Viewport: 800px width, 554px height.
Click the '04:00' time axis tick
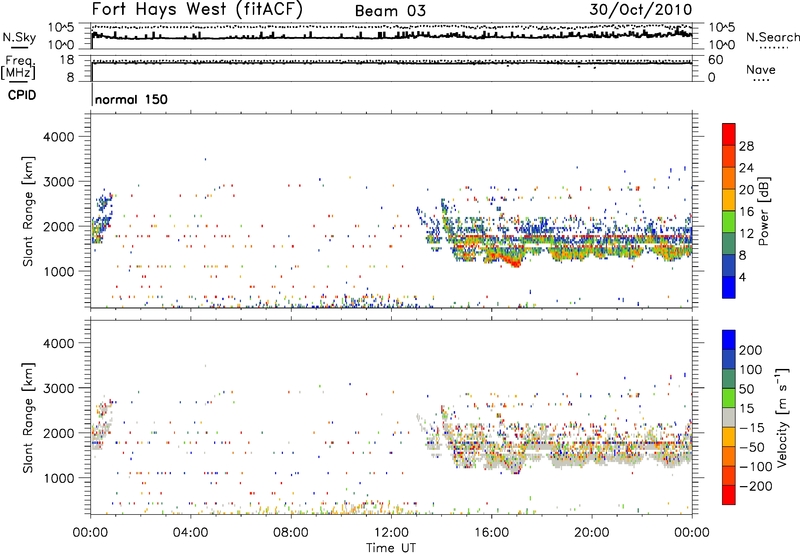coord(190,533)
